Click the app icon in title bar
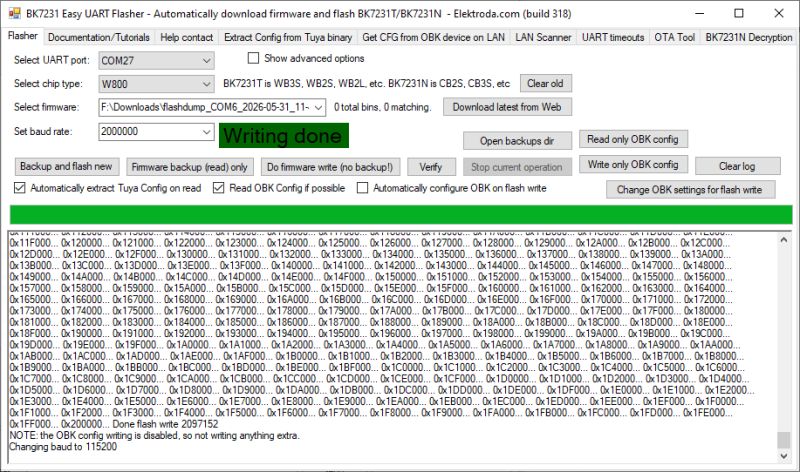 pos(15,13)
